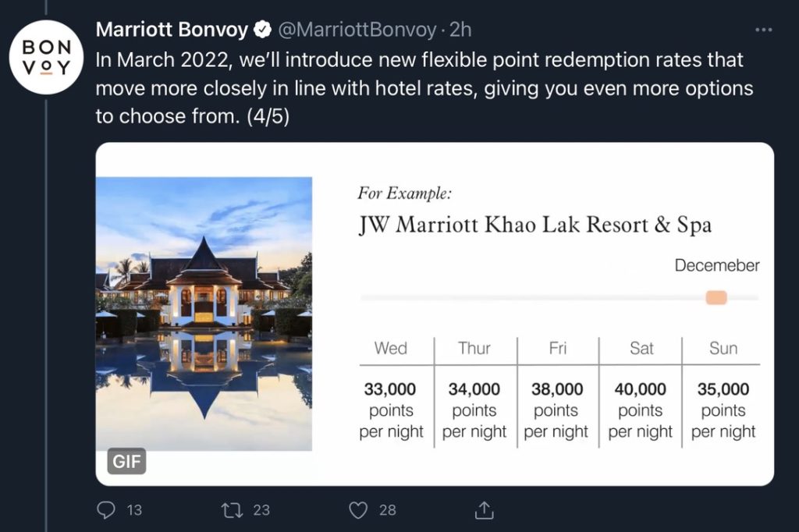Click the 28 likes count
Screen dimensions: 799x532
coord(388,510)
